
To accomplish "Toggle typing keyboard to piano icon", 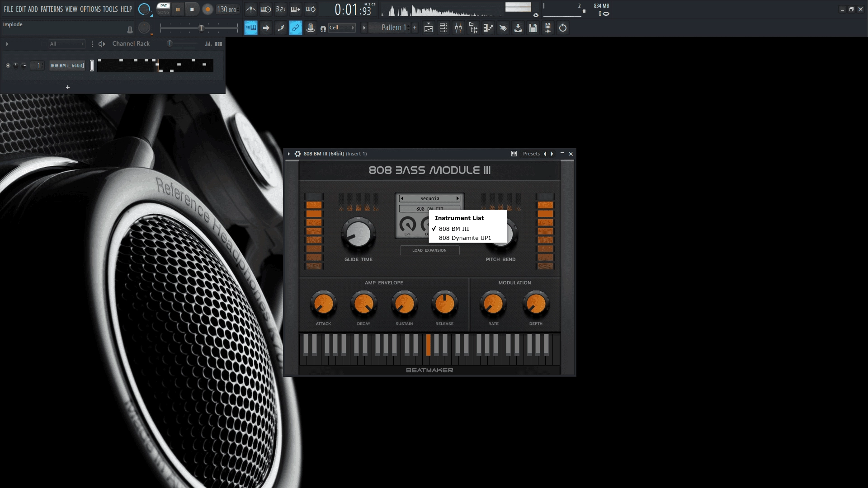I will pyautogui.click(x=251, y=28).
